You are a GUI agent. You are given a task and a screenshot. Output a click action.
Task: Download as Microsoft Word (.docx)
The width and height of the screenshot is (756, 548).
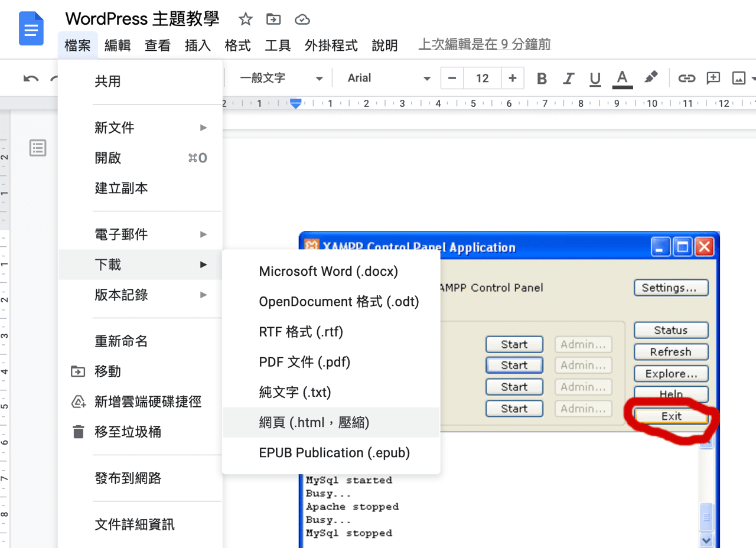pyautogui.click(x=331, y=272)
